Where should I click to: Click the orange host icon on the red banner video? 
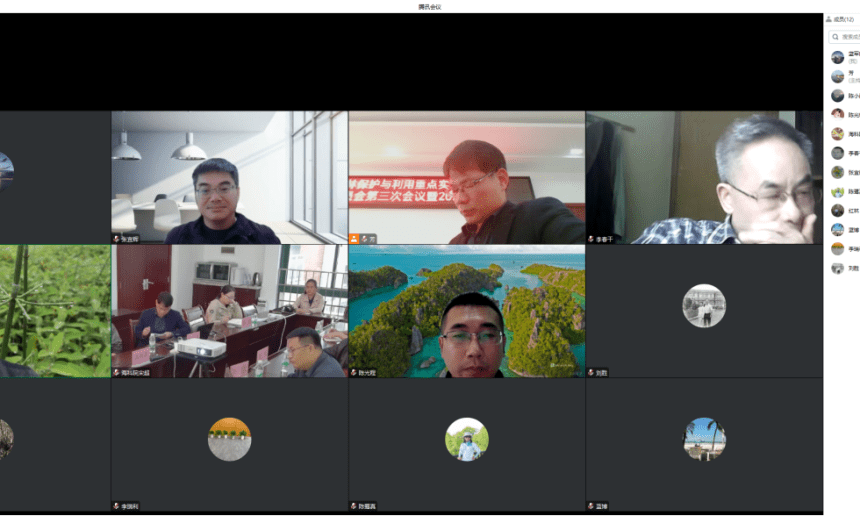[x=355, y=239]
